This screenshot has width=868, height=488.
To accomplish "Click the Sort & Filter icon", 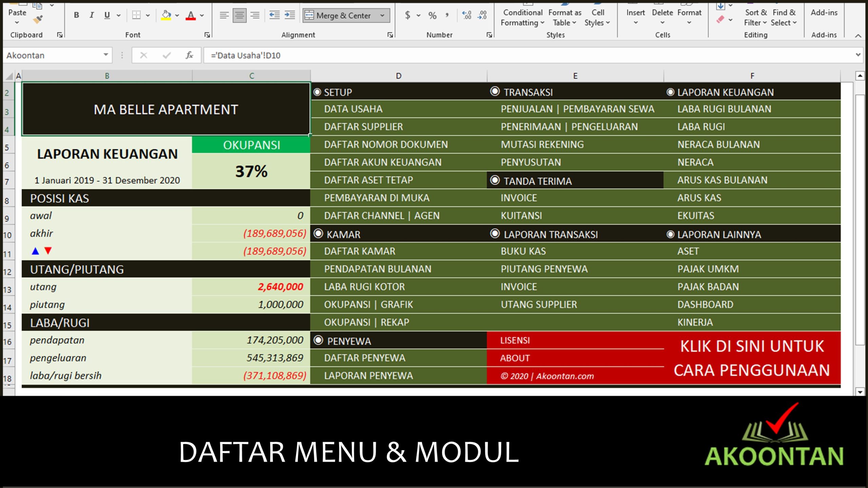I will pos(755,17).
